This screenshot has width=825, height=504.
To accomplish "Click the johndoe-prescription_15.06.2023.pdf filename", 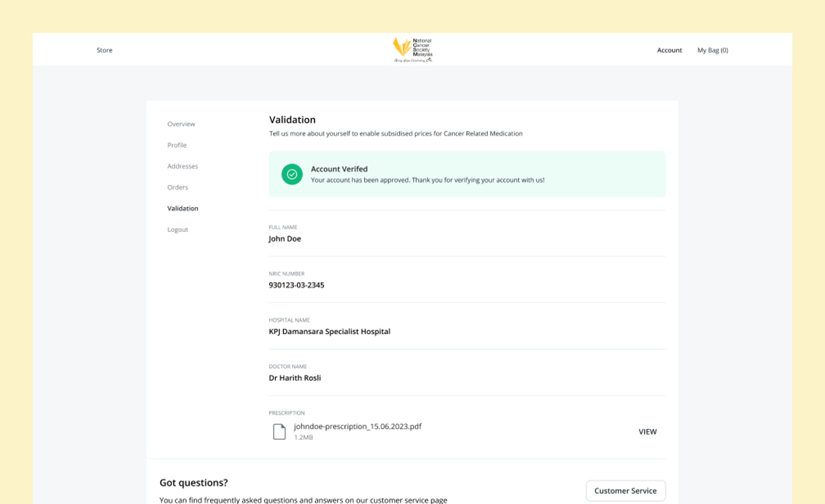I will coord(357,426).
